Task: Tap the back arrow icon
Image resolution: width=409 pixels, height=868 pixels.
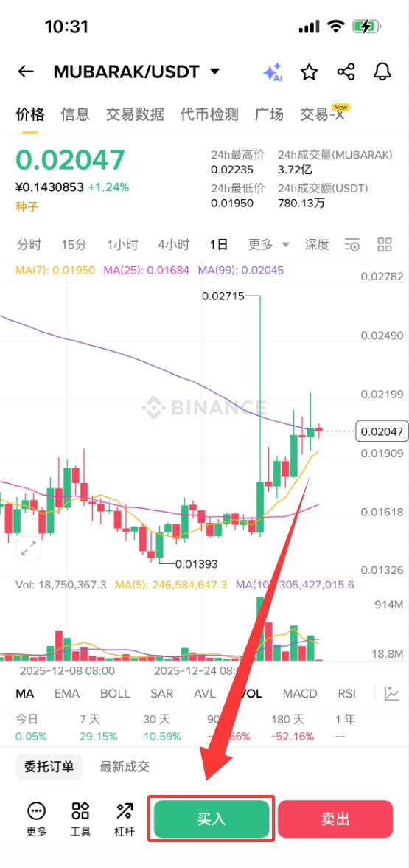Action: (x=26, y=72)
